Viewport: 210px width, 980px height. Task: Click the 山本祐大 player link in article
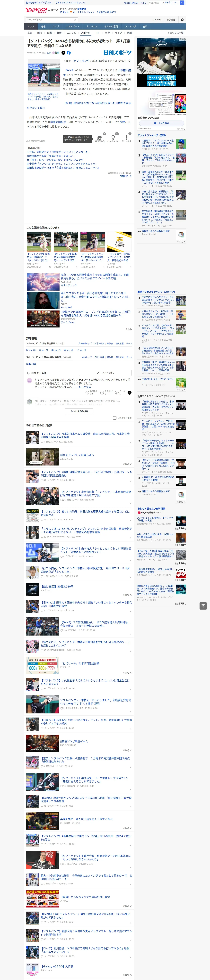click(x=124, y=70)
